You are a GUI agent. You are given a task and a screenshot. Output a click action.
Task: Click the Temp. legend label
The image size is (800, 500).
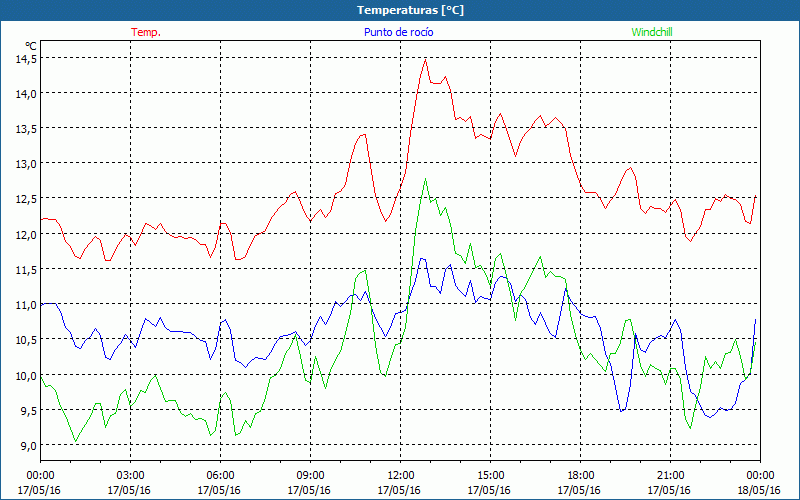146,32
